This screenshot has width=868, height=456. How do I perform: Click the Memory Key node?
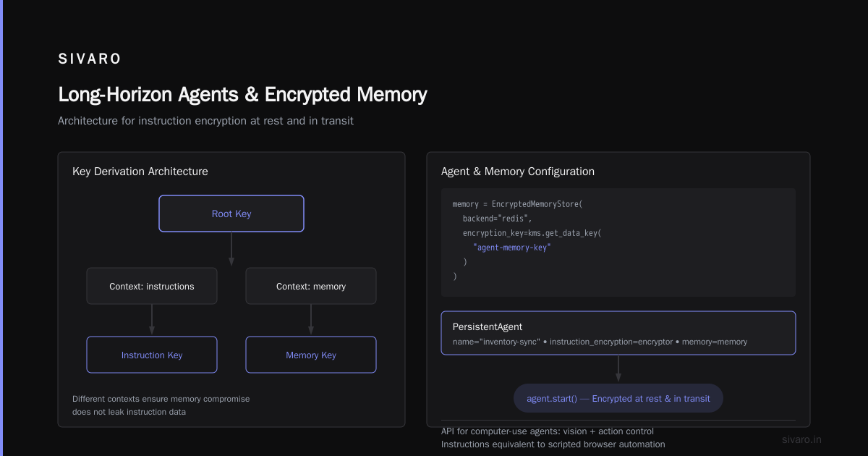point(311,355)
